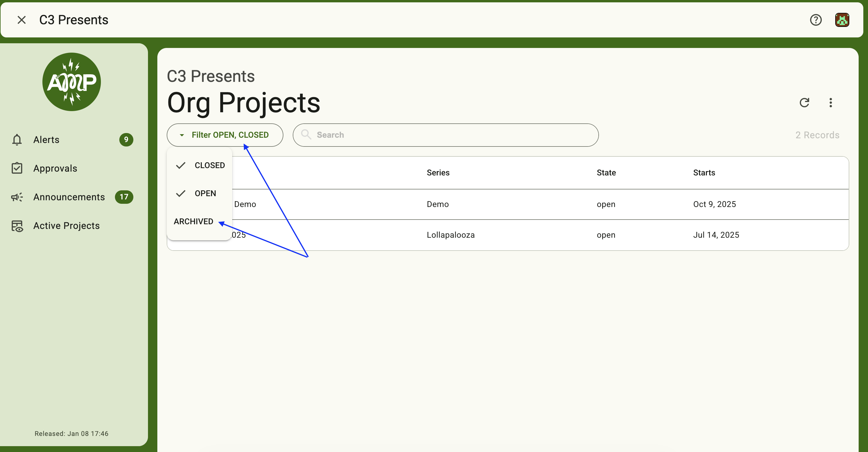The height and width of the screenshot is (452, 868).
Task: Click the Alerts count badge 9
Action: 126,139
